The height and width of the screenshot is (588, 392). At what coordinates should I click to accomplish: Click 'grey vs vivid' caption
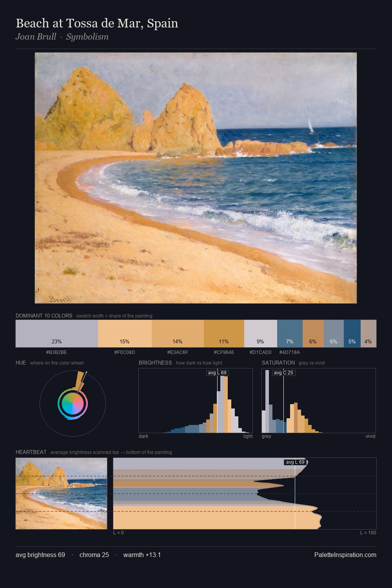[312, 363]
